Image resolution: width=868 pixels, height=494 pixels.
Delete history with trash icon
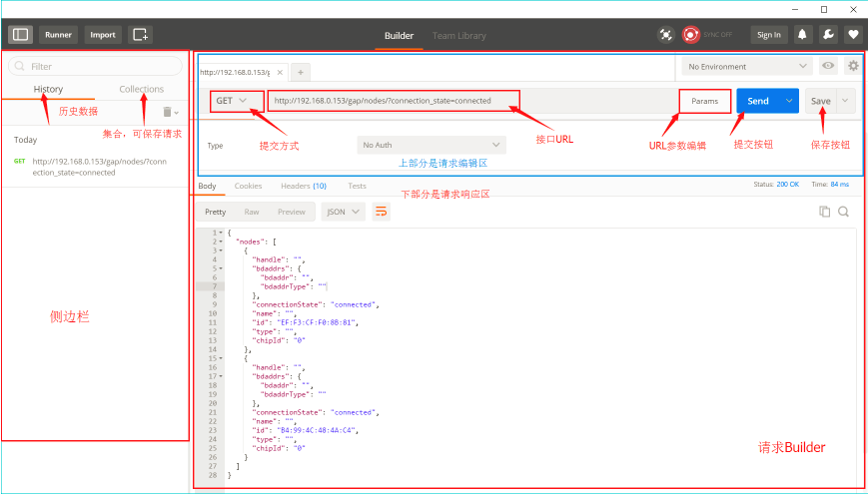[168, 112]
